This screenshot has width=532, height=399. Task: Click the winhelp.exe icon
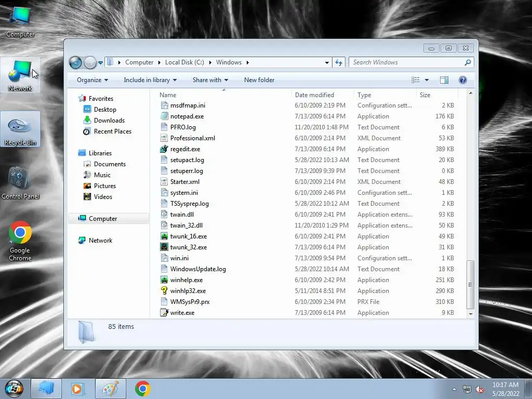(x=164, y=280)
